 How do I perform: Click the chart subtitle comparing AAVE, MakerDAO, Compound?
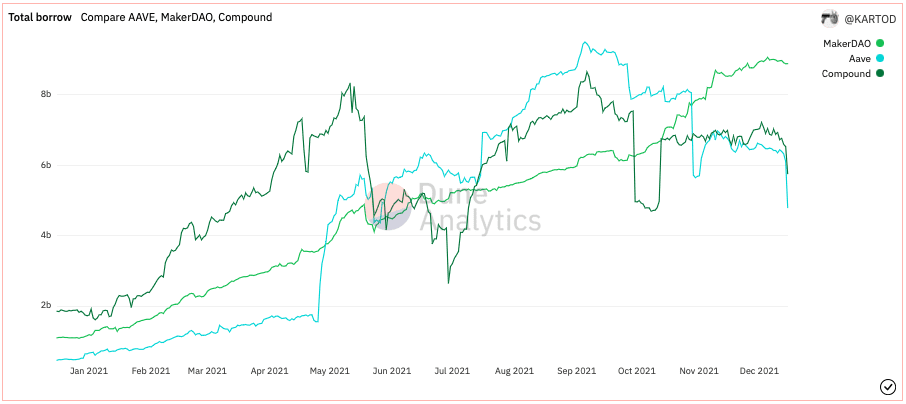coord(176,17)
